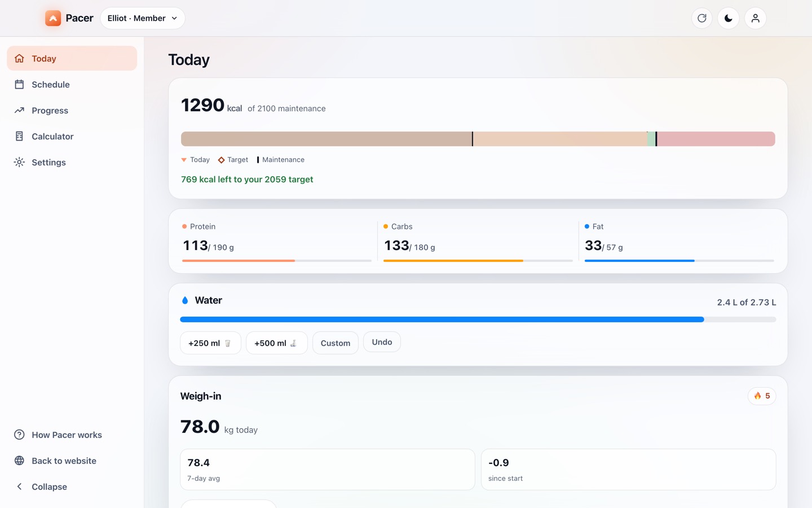Click the flame streak badge showing 5

click(762, 396)
